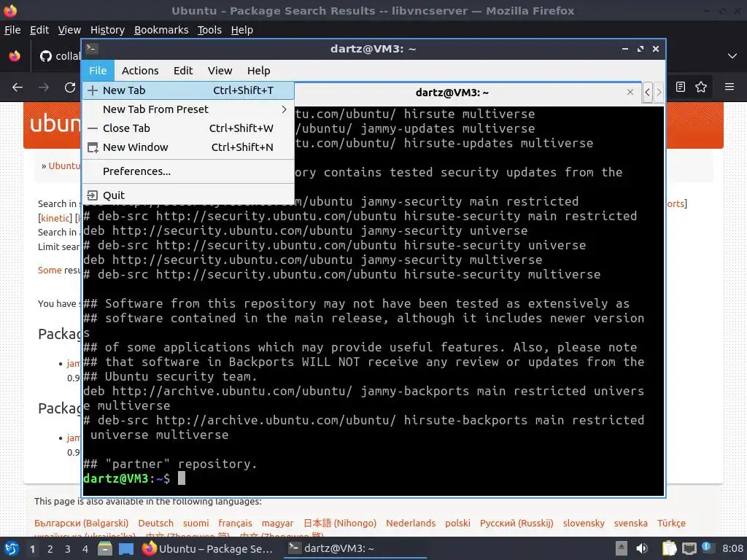747x560 pixels.
Task: Quit the terminal from the File menu
Action: pos(188,195)
